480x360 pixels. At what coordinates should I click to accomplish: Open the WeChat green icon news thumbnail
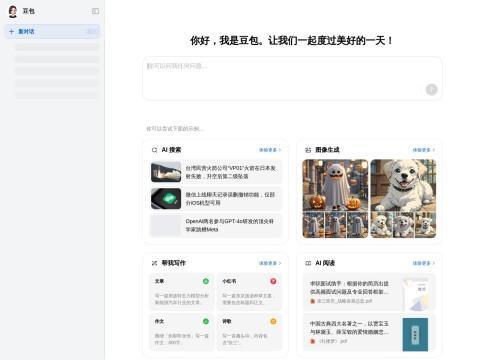tap(166, 199)
